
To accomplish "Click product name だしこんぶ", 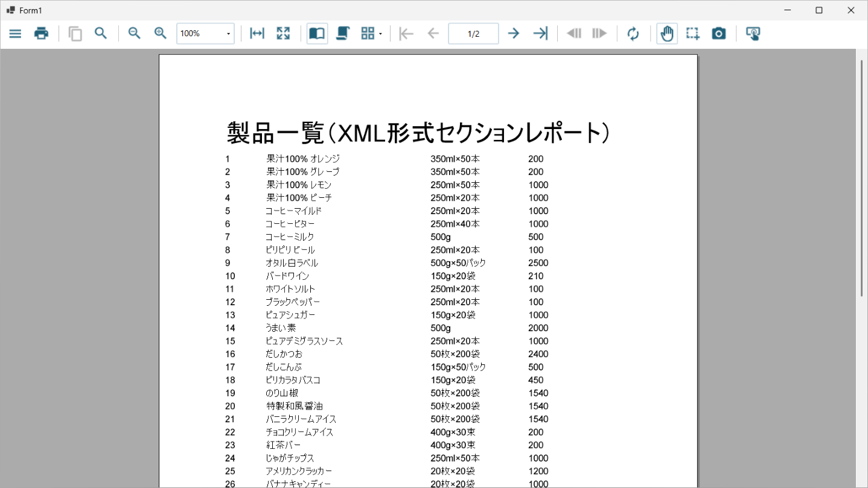I will pyautogui.click(x=284, y=367).
